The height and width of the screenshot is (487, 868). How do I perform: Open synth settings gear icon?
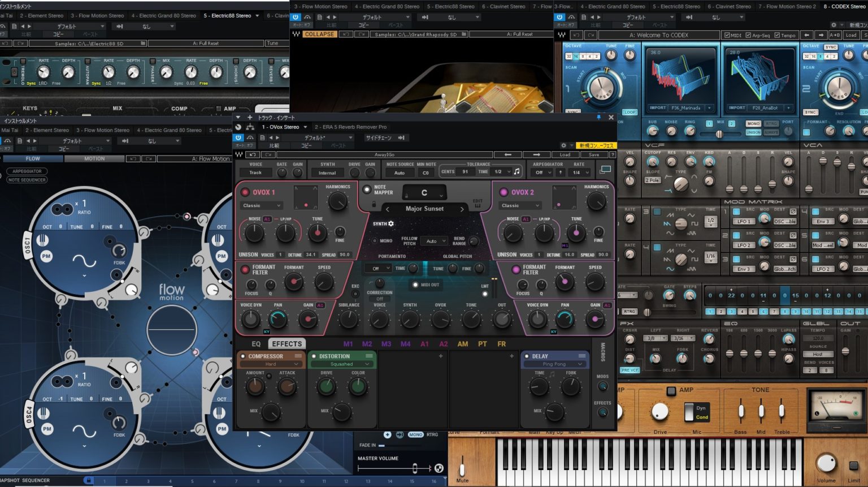[390, 224]
